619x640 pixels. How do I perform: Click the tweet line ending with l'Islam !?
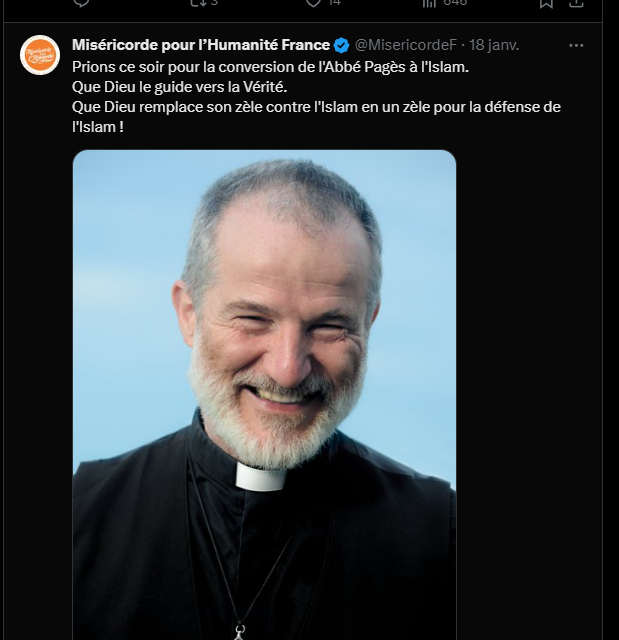98,127
